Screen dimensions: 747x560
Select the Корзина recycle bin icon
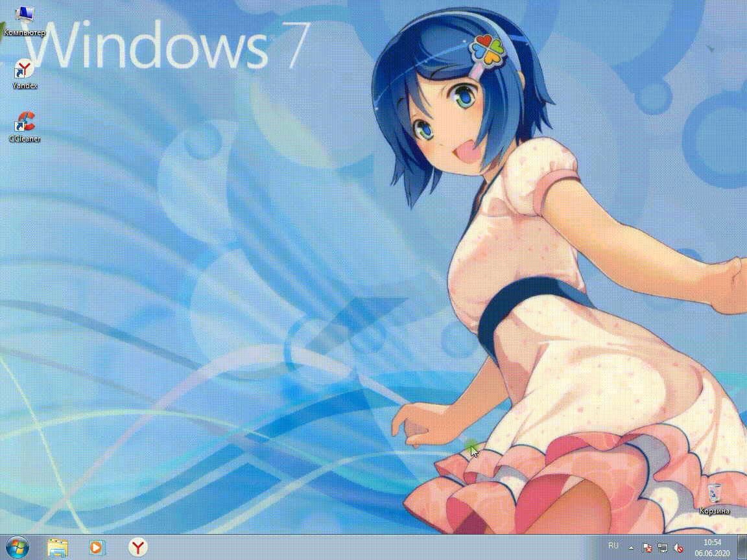pyautogui.click(x=714, y=498)
